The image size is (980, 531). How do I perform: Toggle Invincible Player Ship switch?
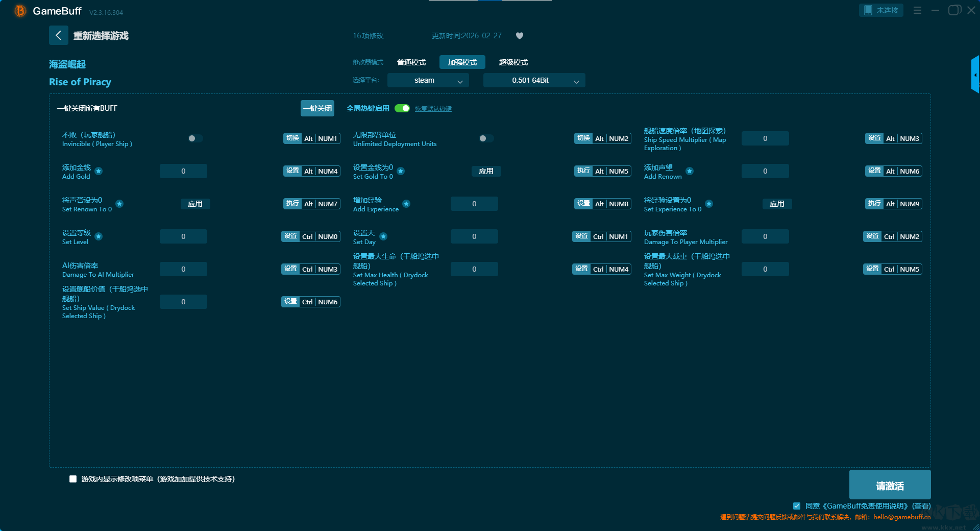(195, 138)
